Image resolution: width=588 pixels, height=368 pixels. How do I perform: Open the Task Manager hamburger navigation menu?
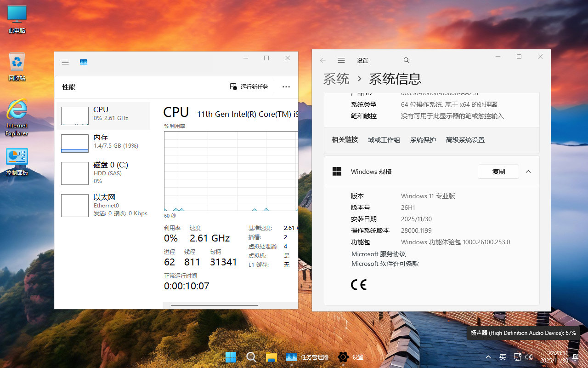(x=65, y=62)
